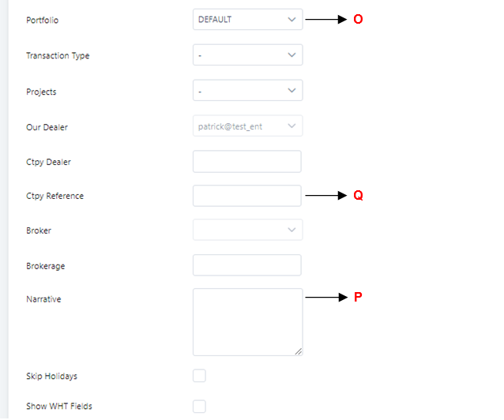Expand the Broker dropdown
The image size is (504, 420).
coord(247,231)
